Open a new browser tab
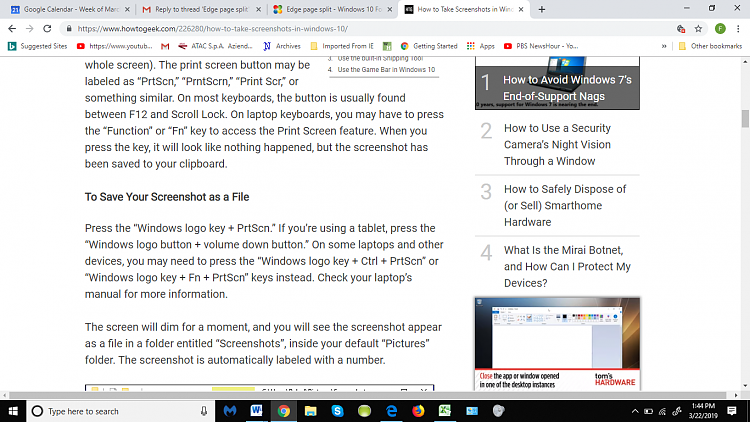The image size is (750, 422). click(541, 9)
